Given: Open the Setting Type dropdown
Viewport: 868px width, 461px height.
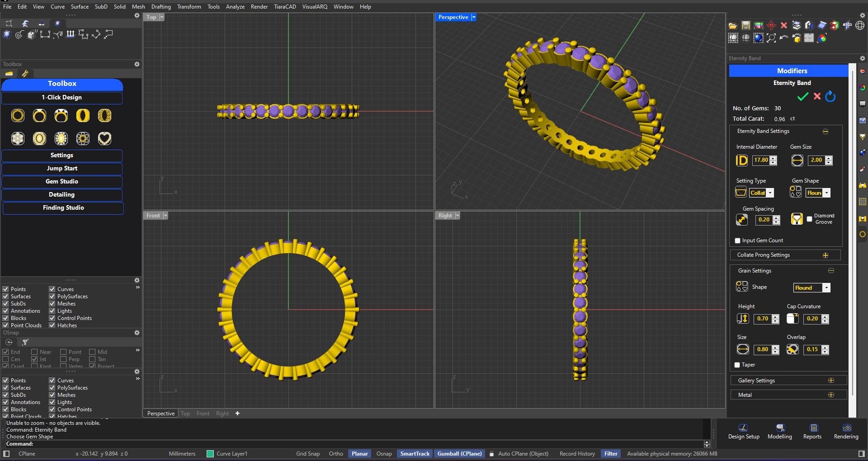Looking at the screenshot, I should click(x=770, y=193).
